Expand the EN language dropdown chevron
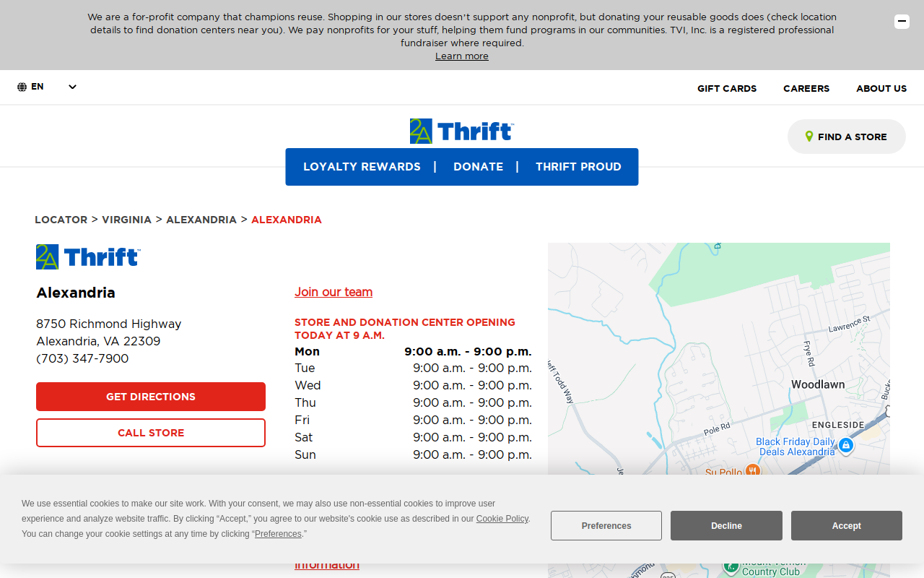The height and width of the screenshot is (578, 924). (x=72, y=87)
